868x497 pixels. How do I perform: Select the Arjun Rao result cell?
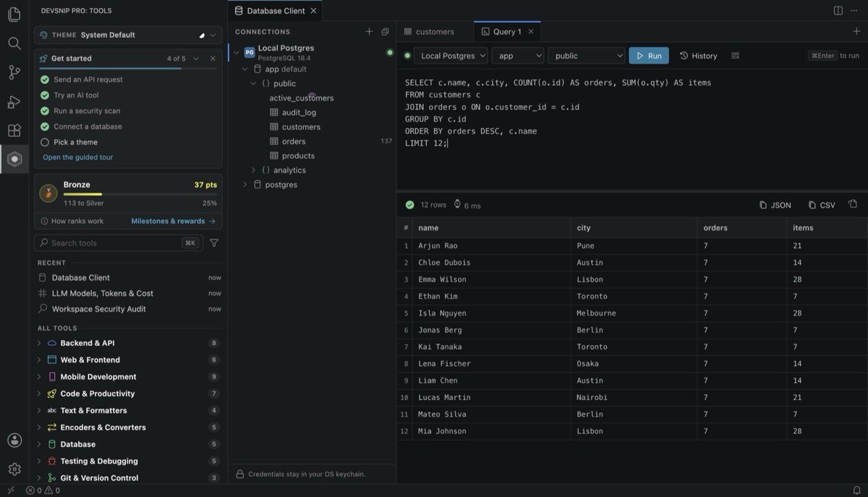coord(491,246)
